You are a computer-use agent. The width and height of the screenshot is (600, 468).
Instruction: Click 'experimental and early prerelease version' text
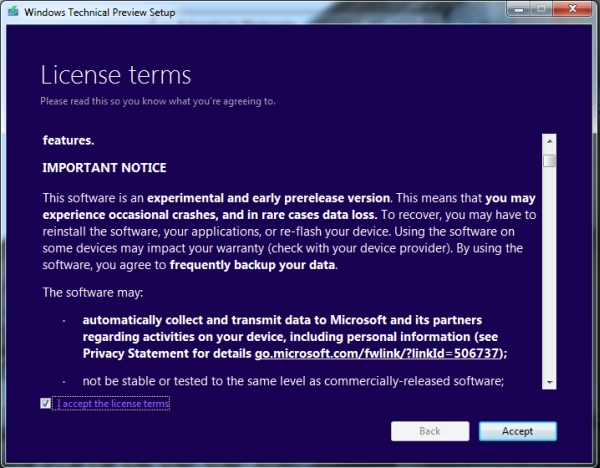click(269, 198)
